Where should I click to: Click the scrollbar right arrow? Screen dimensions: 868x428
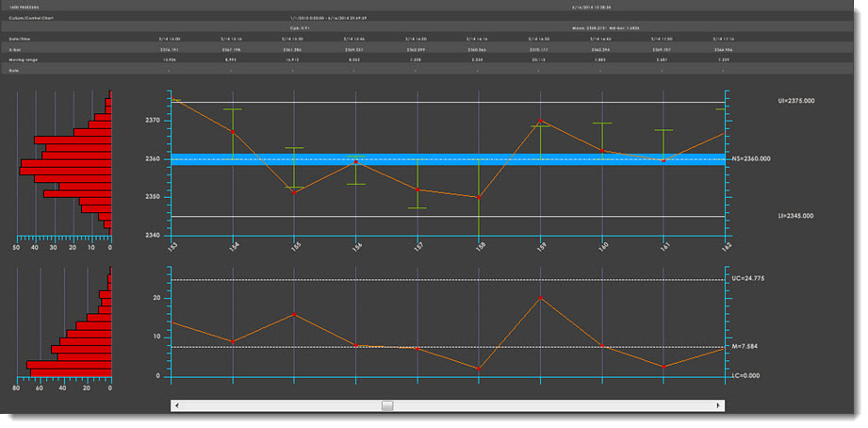(x=719, y=405)
